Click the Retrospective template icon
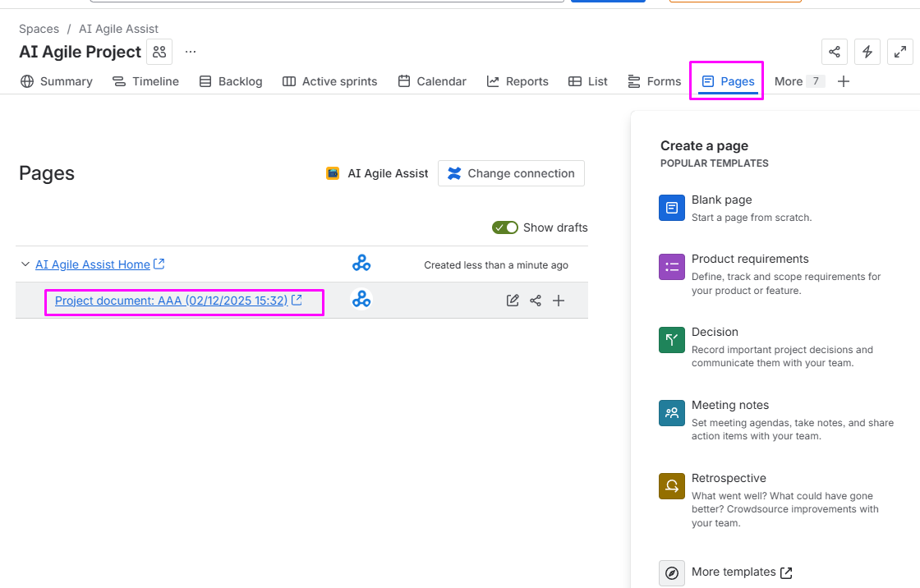 672,486
